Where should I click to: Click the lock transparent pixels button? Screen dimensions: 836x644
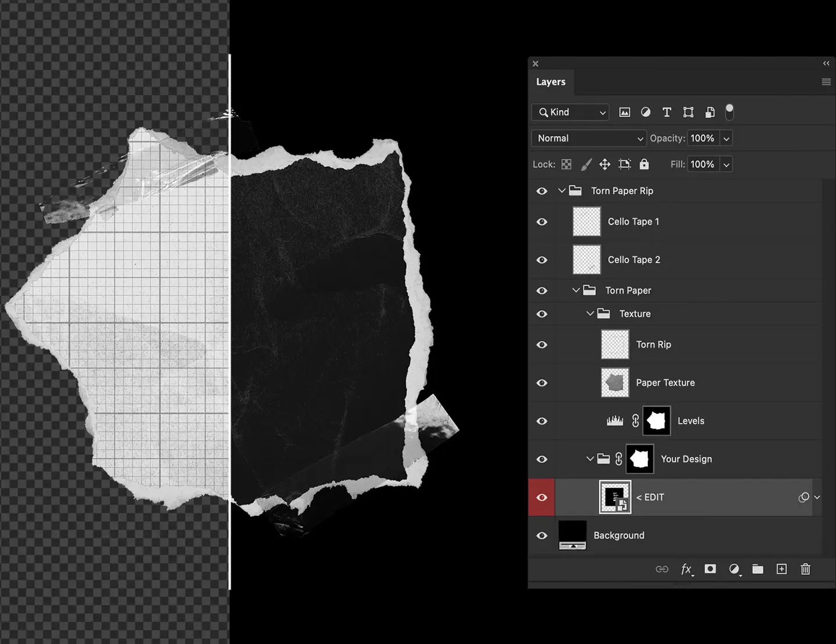(566, 164)
